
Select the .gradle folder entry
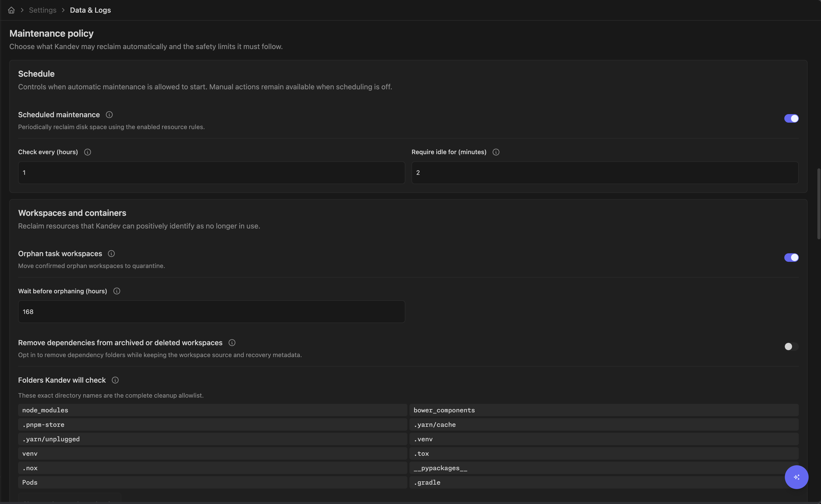[x=604, y=483]
